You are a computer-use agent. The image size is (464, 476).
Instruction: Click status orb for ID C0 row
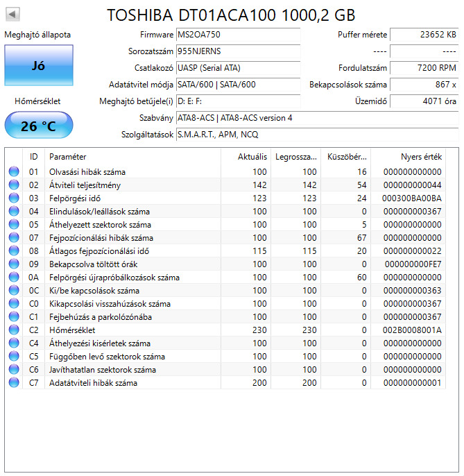click(14, 303)
